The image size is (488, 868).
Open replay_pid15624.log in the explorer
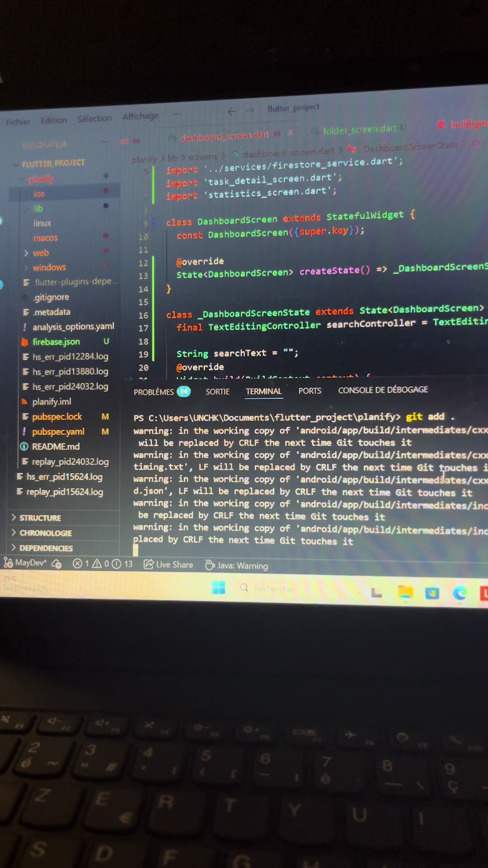coord(65,492)
